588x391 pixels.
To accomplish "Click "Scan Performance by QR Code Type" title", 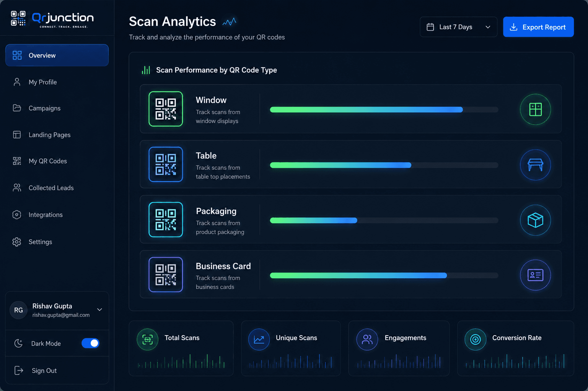I will click(217, 70).
